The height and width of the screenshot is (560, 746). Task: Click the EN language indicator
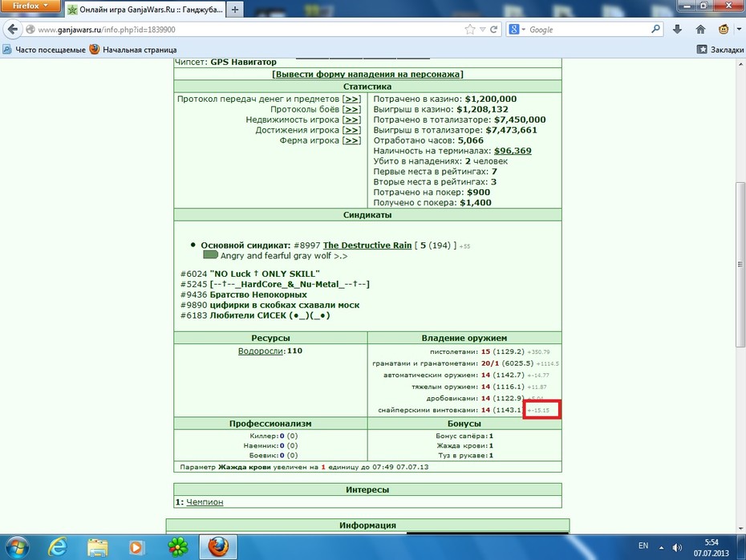tap(643, 546)
